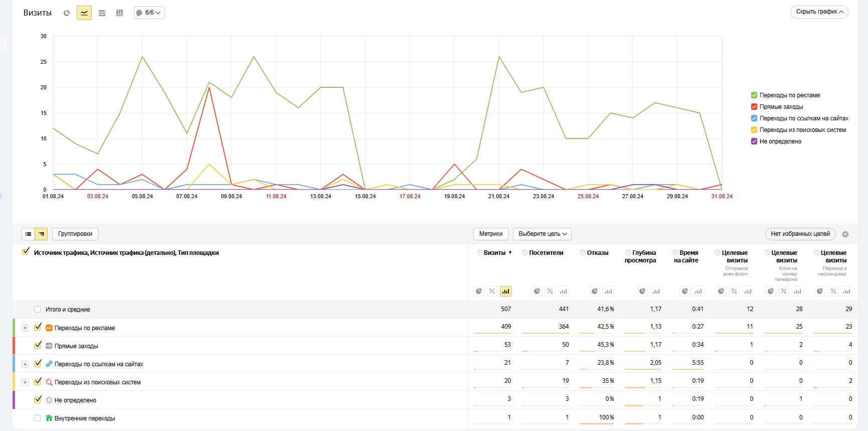The height and width of the screenshot is (431, 868).
Task: Tick the Итого и средние checkbox
Action: tap(37, 310)
